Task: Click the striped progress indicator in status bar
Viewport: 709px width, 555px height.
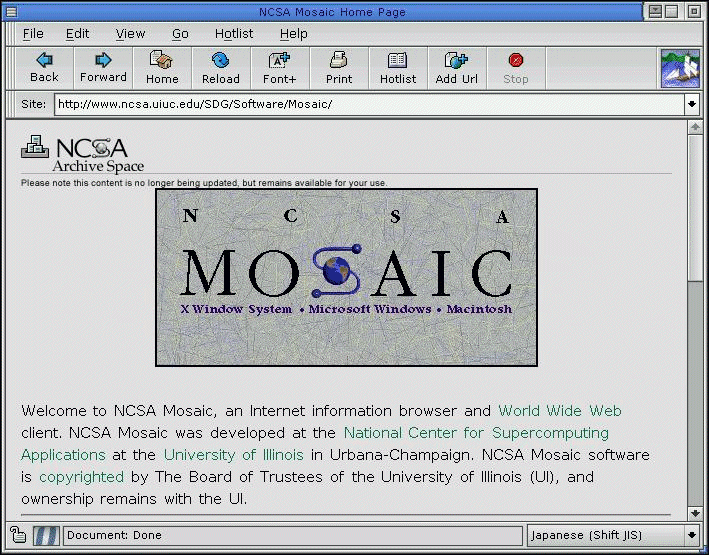Action: tap(46, 536)
